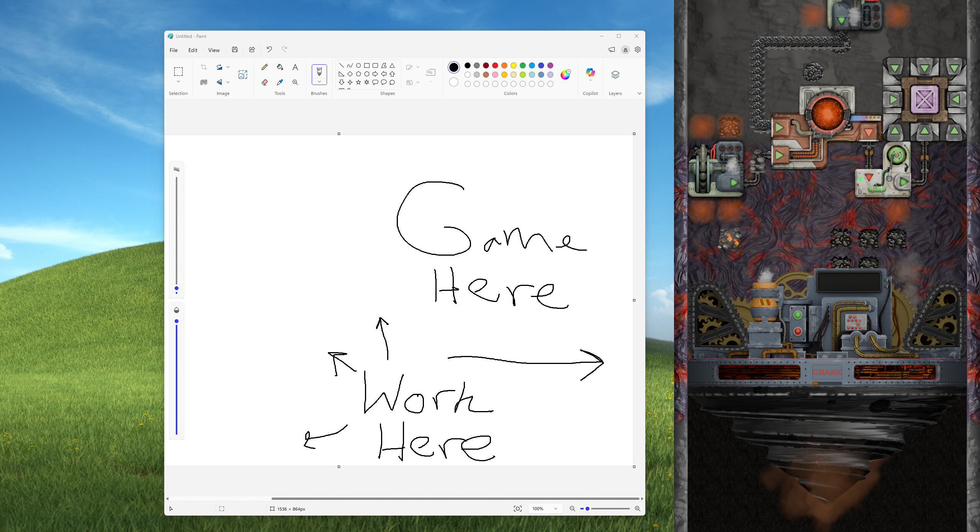The height and width of the screenshot is (532, 980).
Task: Select the Fill bucket tool
Action: tap(280, 67)
